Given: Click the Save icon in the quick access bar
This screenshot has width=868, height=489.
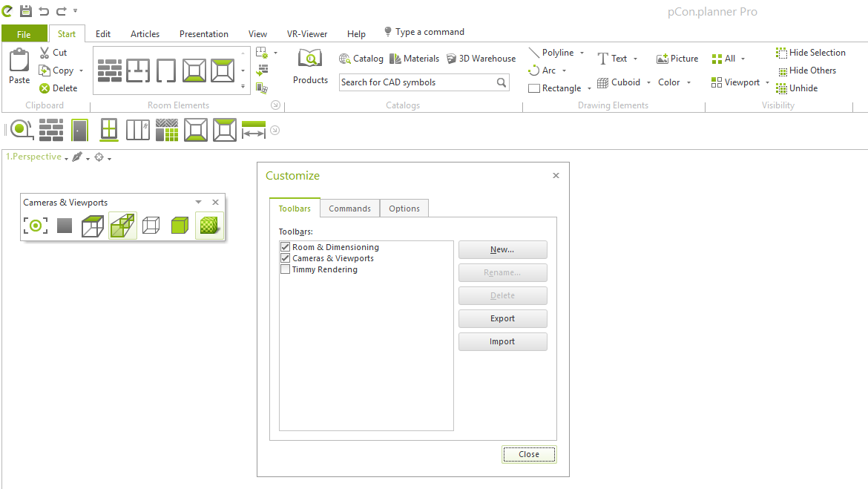Looking at the screenshot, I should click(x=25, y=10).
